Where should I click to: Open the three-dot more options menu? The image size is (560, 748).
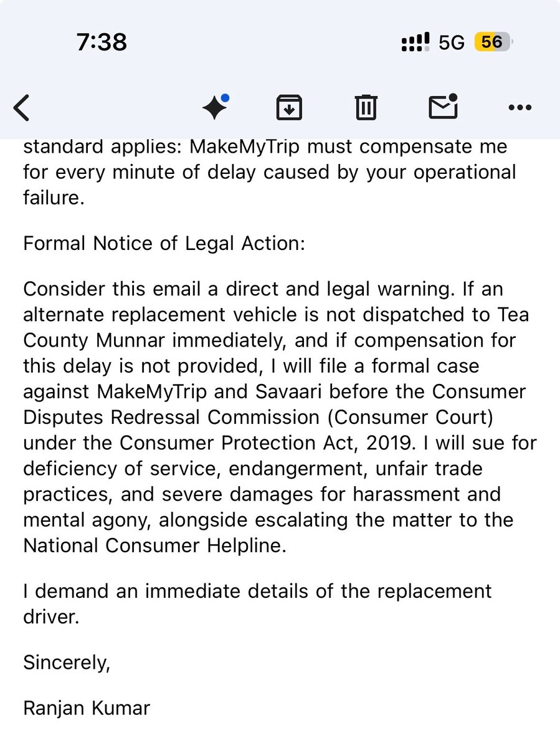pyautogui.click(x=520, y=108)
